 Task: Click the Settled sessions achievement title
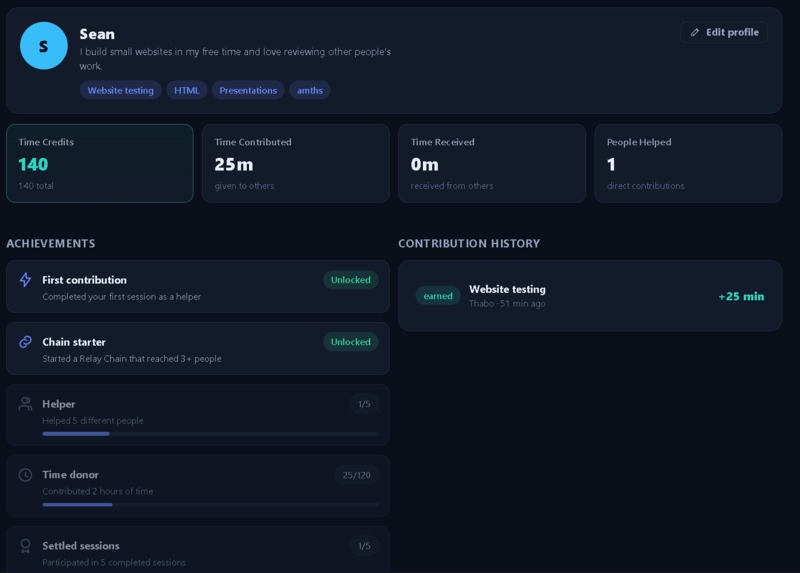click(x=81, y=545)
